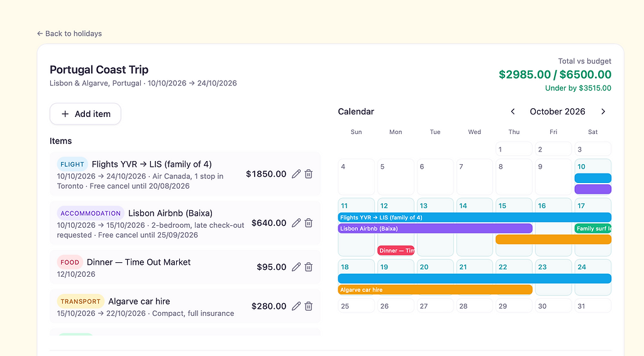The height and width of the screenshot is (356, 644).
Task: Select the TRANSPORT category tag
Action: coord(80,301)
